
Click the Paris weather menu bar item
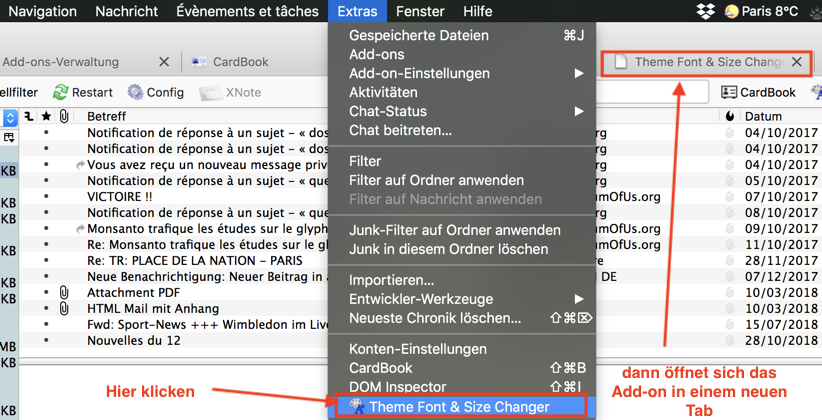[760, 11]
